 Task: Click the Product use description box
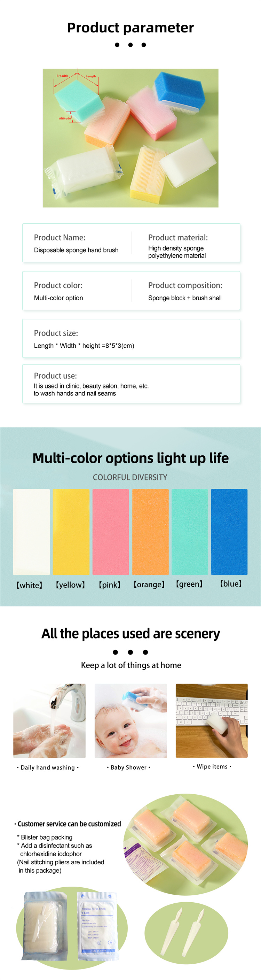click(x=131, y=384)
